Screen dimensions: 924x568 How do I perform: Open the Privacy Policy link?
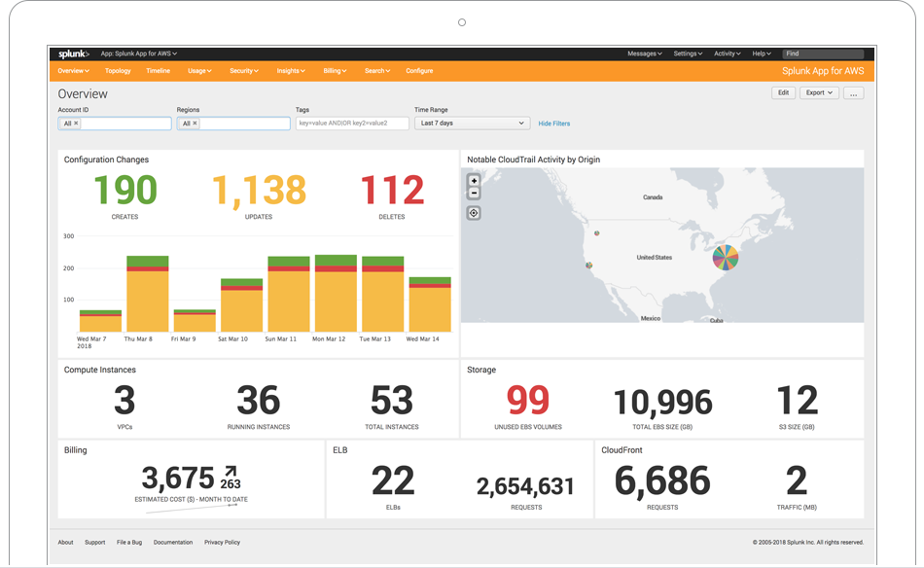coord(222,542)
